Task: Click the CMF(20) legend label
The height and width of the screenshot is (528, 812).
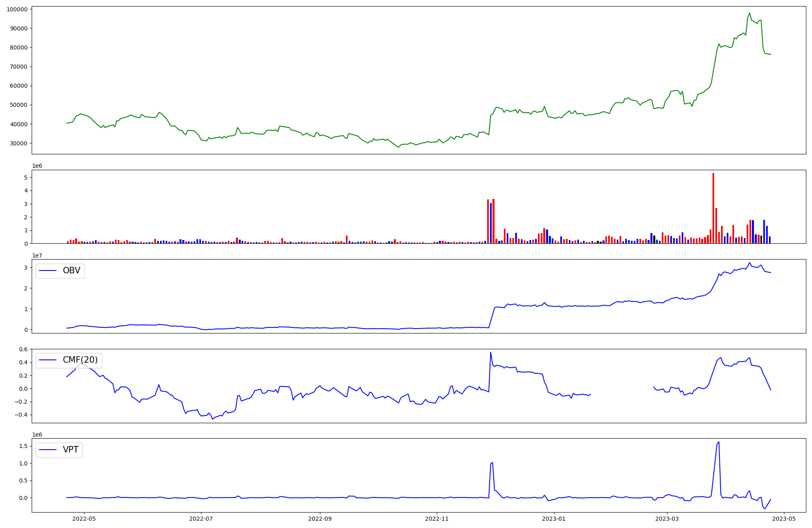Action: pos(80,360)
